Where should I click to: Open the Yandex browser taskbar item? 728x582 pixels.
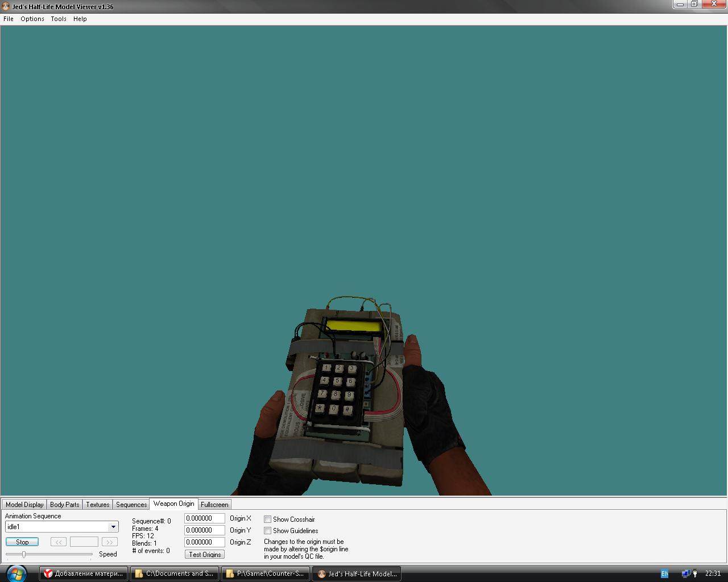click(84, 573)
